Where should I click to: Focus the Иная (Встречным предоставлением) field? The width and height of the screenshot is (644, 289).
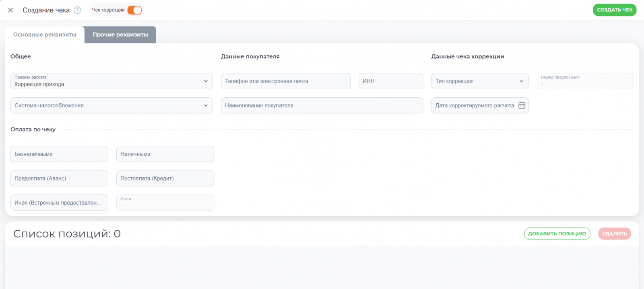pos(59,203)
